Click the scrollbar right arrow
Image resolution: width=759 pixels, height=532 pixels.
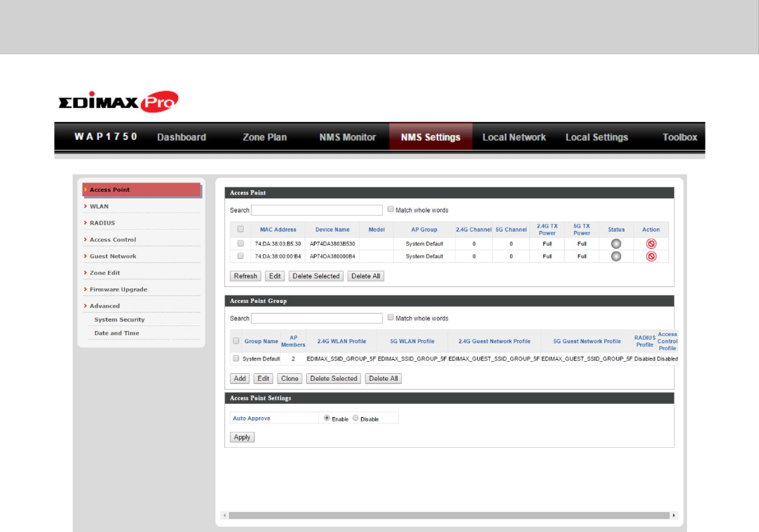pos(674,515)
